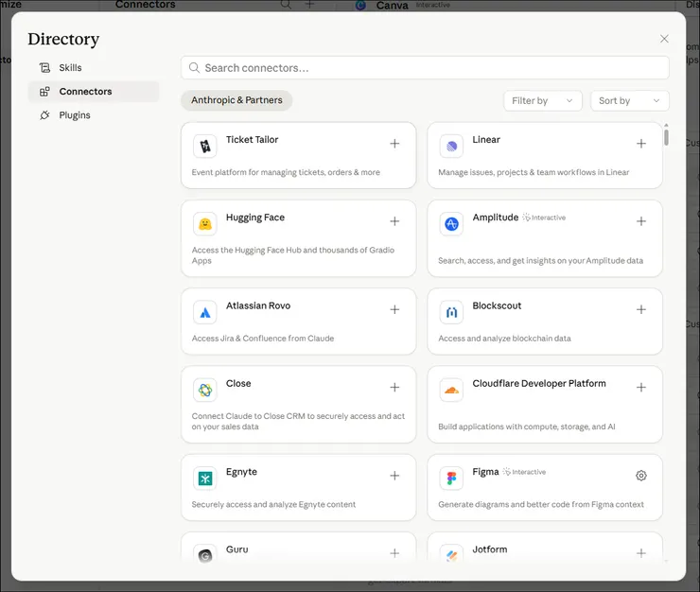Click the Blockscout plus icon
This screenshot has width=700, height=592.
click(641, 310)
